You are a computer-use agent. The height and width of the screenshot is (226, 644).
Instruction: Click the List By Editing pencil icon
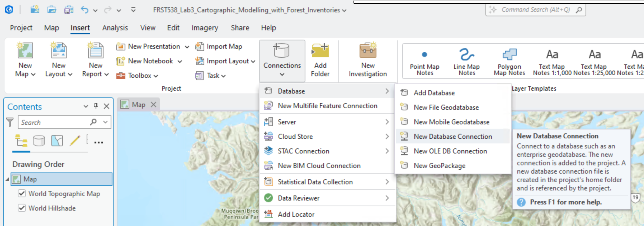point(75,141)
